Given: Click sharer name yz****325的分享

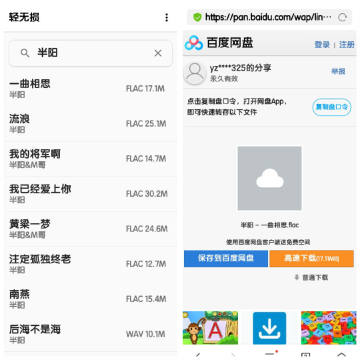Looking at the screenshot, I should (240, 68).
